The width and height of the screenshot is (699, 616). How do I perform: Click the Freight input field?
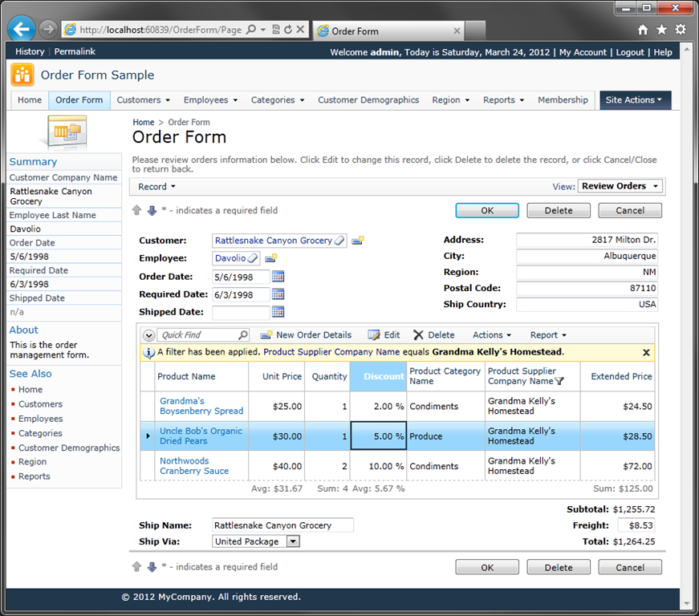(636, 525)
